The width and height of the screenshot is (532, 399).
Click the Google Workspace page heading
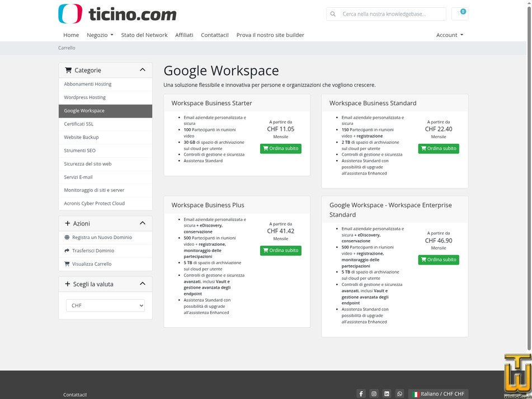[221, 71]
